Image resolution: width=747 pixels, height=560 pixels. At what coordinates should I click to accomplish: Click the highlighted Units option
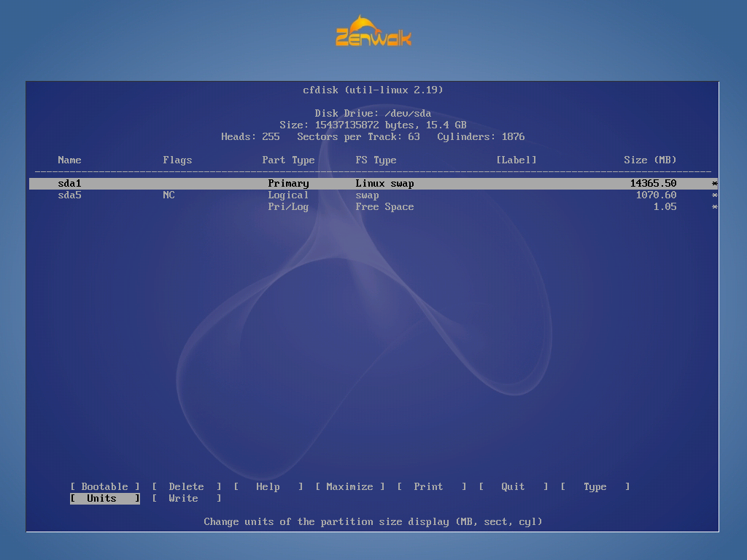click(x=104, y=499)
